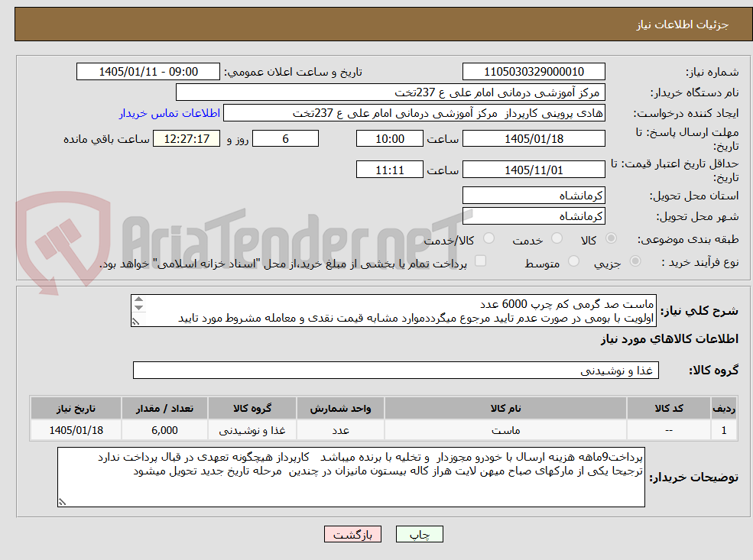753x560 pixels.
Task: Open the اطلاعات تماس خریدار link
Action: [170, 113]
